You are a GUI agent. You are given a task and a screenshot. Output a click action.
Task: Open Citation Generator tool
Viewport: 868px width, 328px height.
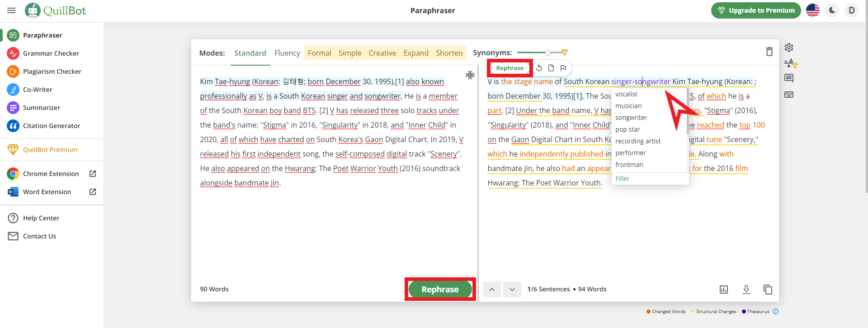52,126
